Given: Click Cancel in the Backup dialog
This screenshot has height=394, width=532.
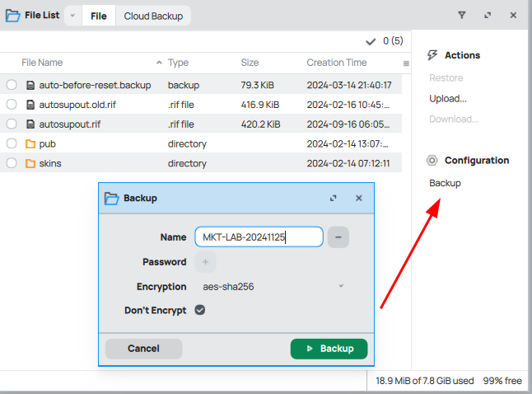Looking at the screenshot, I should tap(143, 349).
